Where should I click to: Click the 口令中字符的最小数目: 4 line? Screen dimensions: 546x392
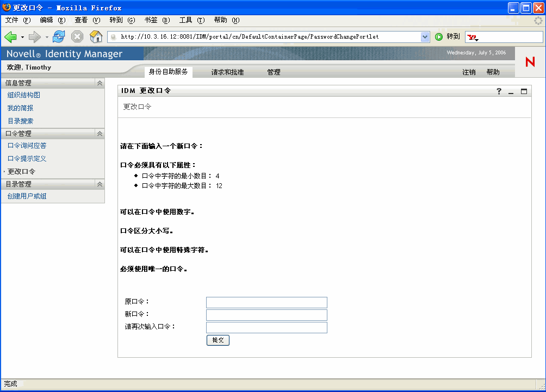pos(181,176)
